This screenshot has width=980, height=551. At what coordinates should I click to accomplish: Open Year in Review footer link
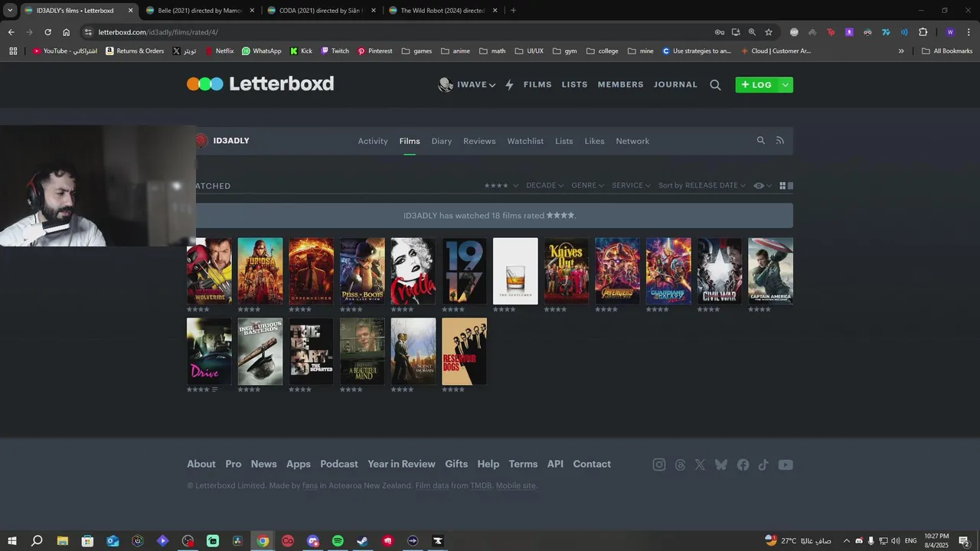tap(401, 464)
